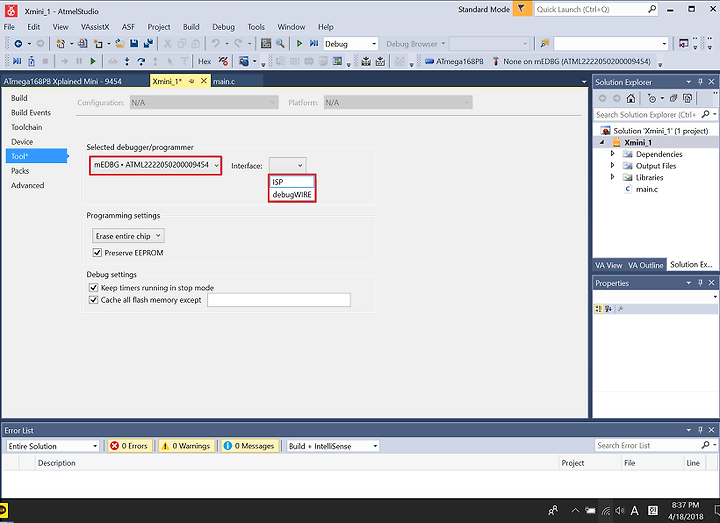Click the Save floppy disk icon
The image size is (720, 523).
point(134,44)
